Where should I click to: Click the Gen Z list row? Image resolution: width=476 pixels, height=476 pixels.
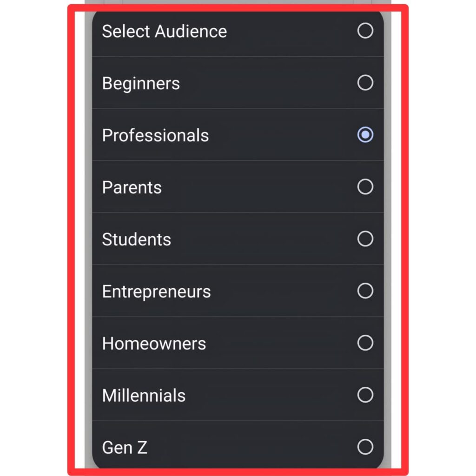[124, 448]
